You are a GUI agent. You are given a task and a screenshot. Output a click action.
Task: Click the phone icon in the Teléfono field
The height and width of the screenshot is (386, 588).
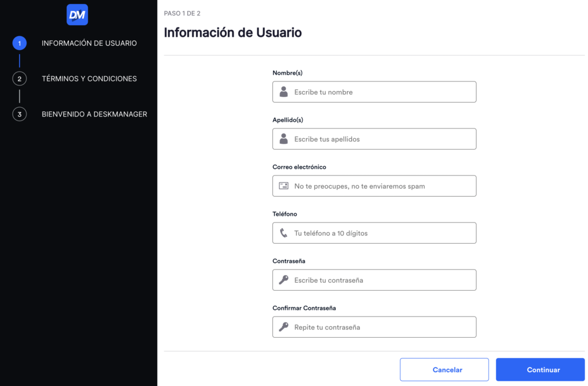coord(284,232)
